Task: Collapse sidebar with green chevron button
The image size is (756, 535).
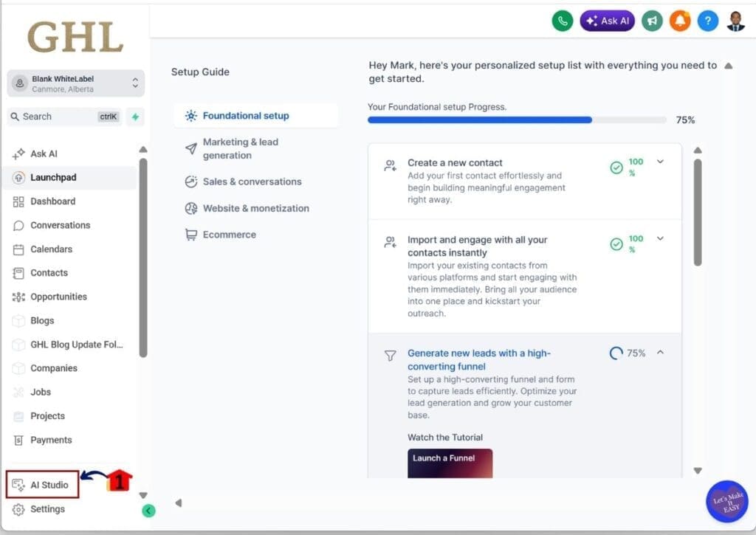Action: click(x=148, y=511)
